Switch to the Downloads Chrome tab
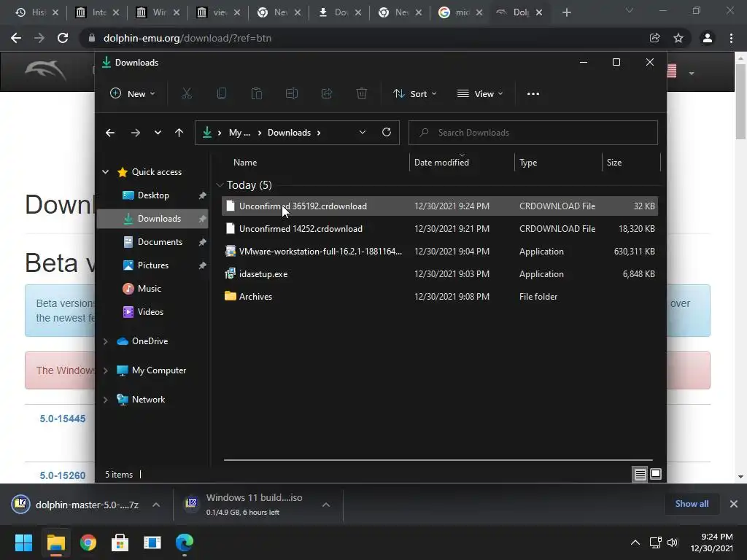The image size is (747, 560). point(338,12)
